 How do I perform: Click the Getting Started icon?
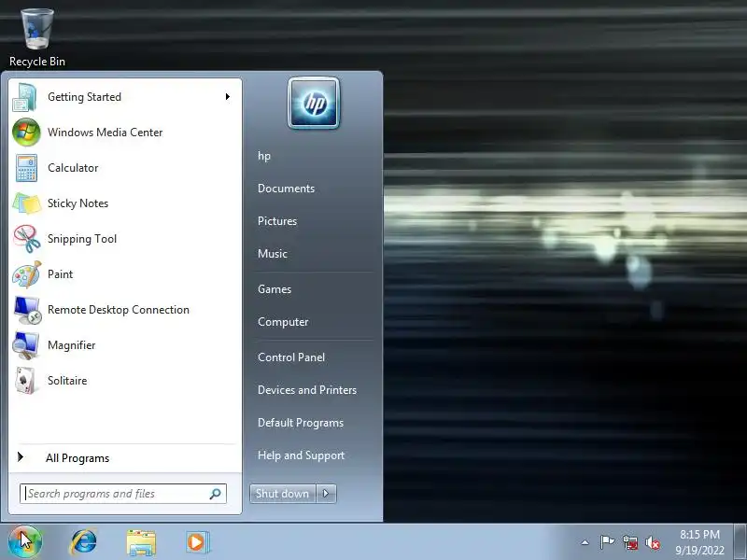click(x=26, y=97)
